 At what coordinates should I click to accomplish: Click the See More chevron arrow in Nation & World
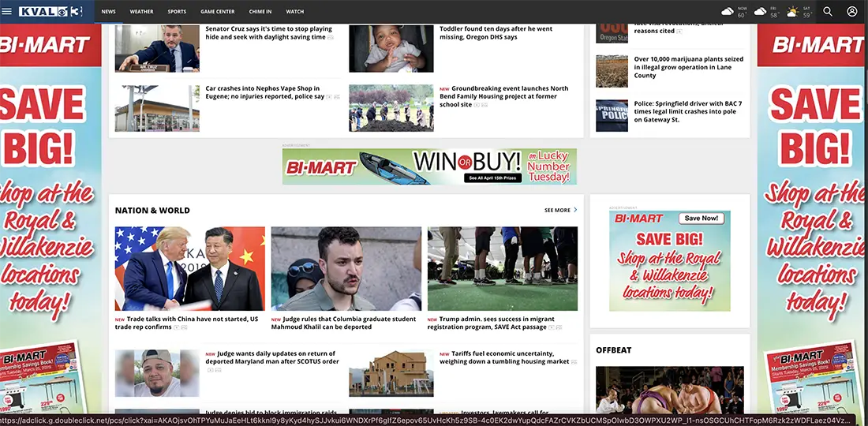[575, 210]
